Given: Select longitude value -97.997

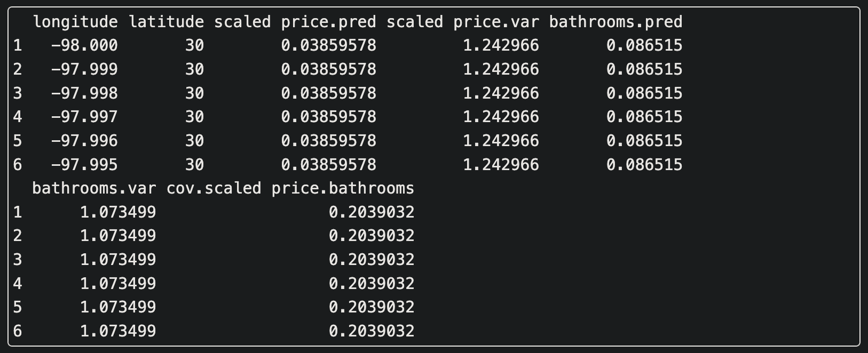Looking at the screenshot, I should click(x=84, y=117).
